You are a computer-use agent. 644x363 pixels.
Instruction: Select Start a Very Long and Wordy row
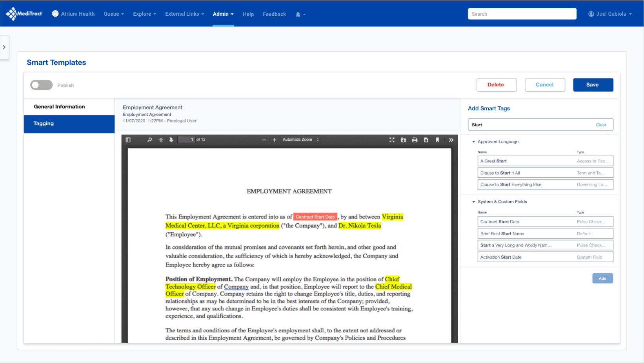pyautogui.click(x=545, y=245)
